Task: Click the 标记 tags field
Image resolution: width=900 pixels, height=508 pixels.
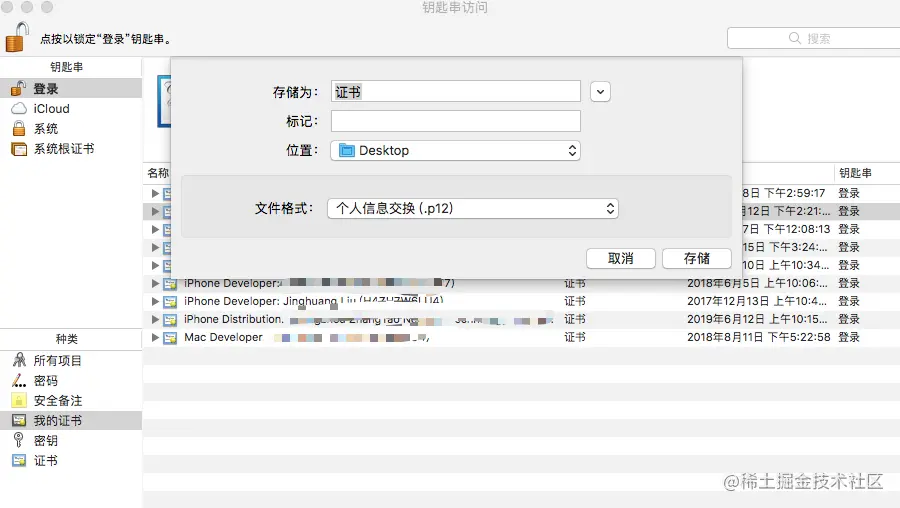Action: (x=456, y=121)
